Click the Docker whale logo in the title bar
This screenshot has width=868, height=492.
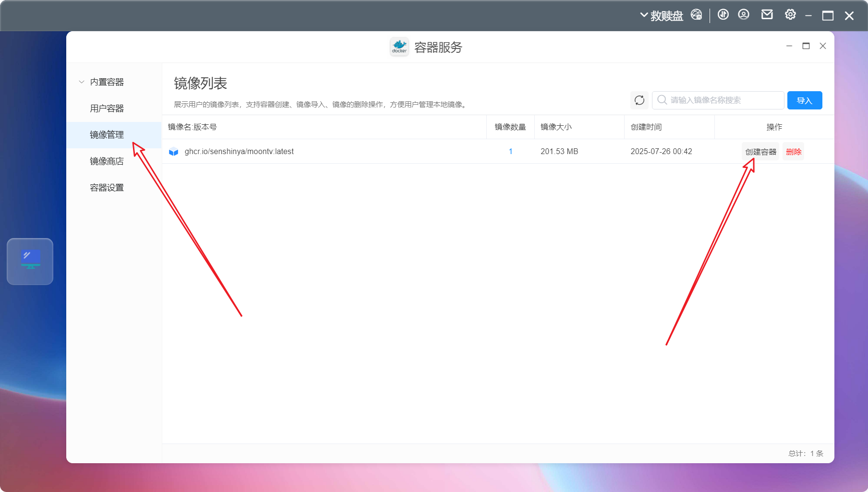pyautogui.click(x=399, y=47)
